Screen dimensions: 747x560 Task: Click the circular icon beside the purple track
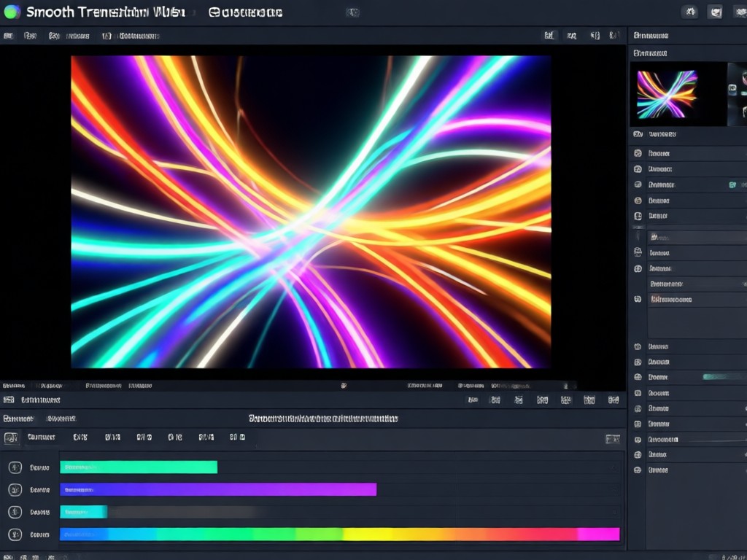[x=15, y=489]
